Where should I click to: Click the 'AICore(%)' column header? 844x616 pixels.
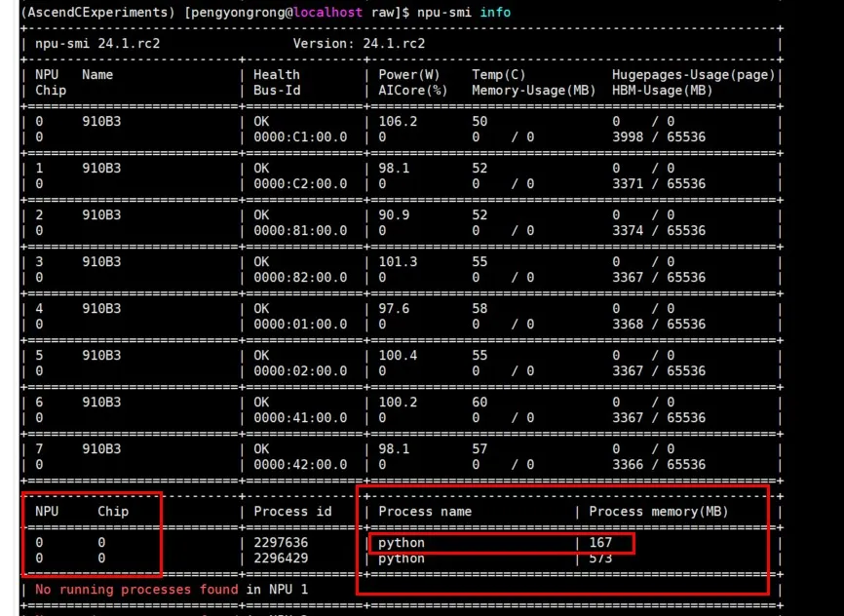point(412,90)
